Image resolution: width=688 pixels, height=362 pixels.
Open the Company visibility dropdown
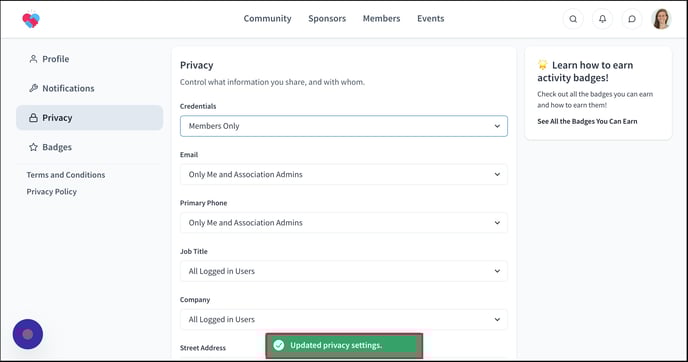click(x=344, y=319)
